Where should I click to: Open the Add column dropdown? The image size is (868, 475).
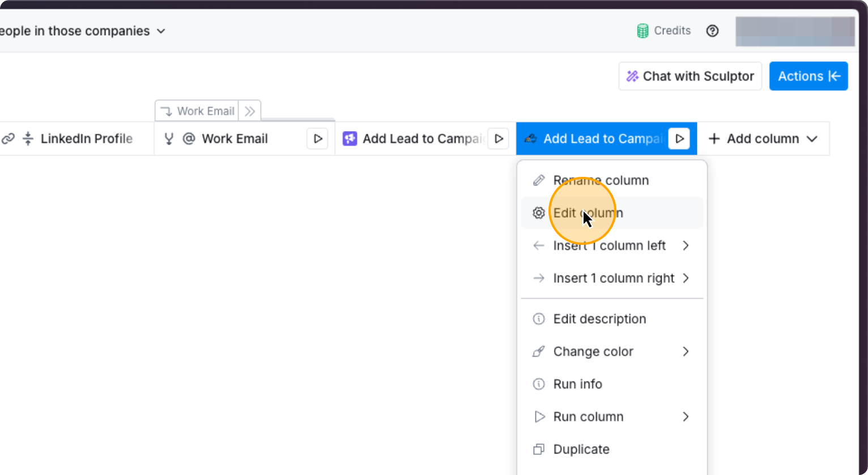pyautogui.click(x=812, y=138)
